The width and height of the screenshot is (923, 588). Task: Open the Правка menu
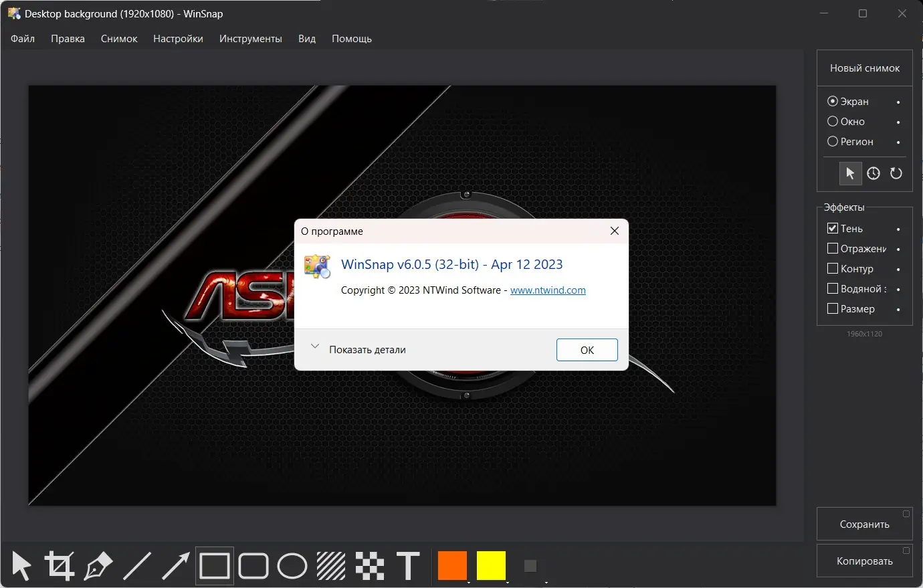tap(68, 39)
